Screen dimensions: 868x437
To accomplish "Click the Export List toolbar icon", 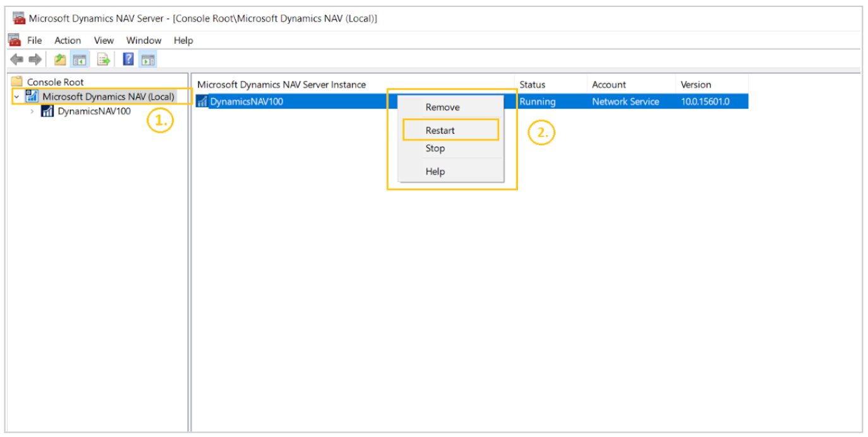I will [102, 59].
